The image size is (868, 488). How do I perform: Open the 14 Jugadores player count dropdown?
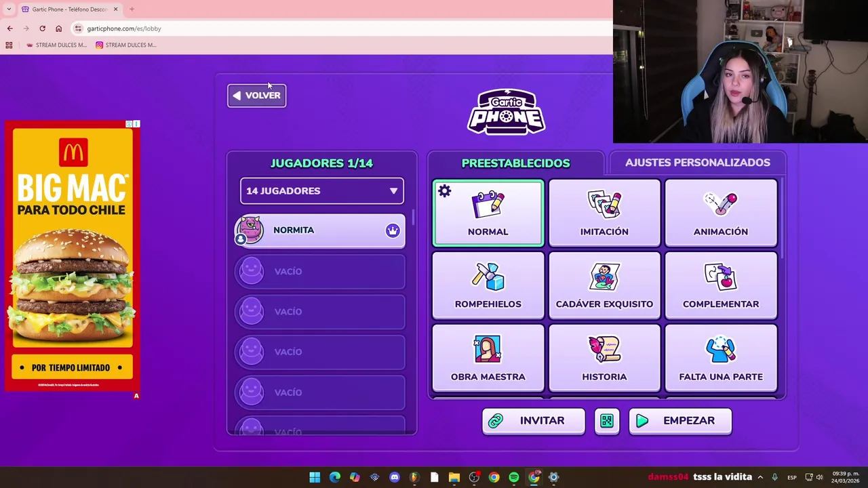[322, 191]
